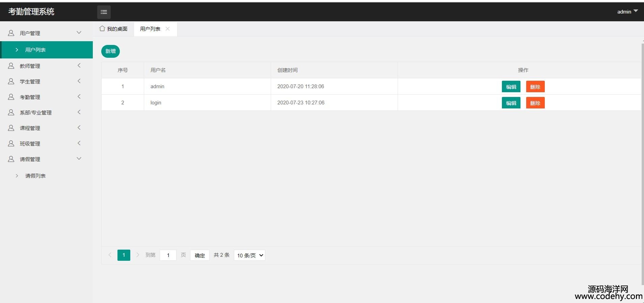Click the user icon beside 教师管理
The height and width of the screenshot is (303, 644).
click(11, 66)
